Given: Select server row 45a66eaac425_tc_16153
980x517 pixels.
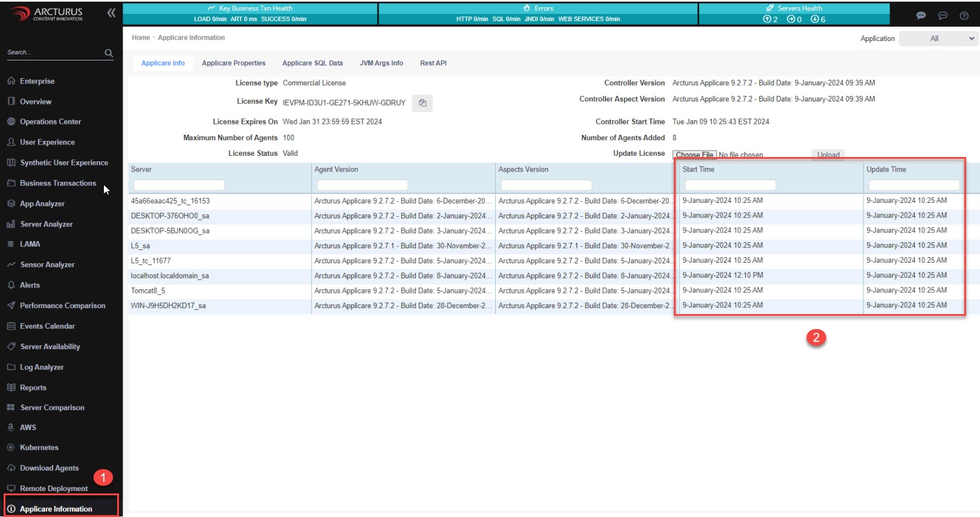Looking at the screenshot, I should (x=170, y=201).
